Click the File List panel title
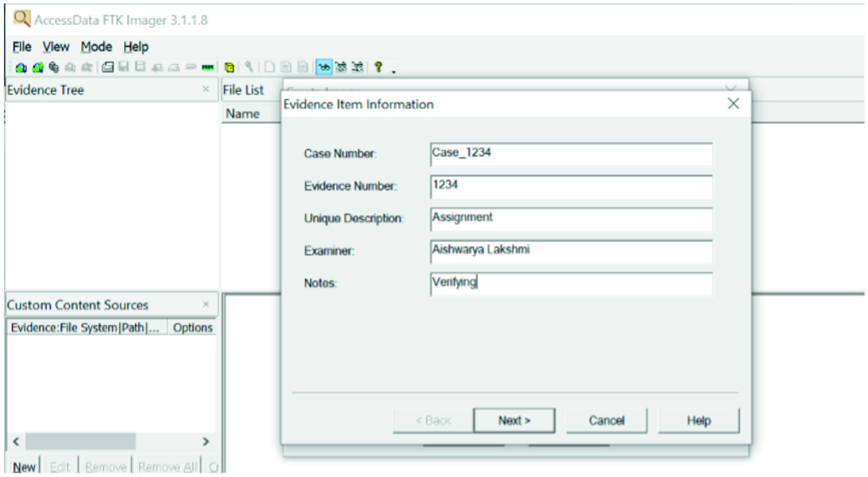 tap(244, 90)
